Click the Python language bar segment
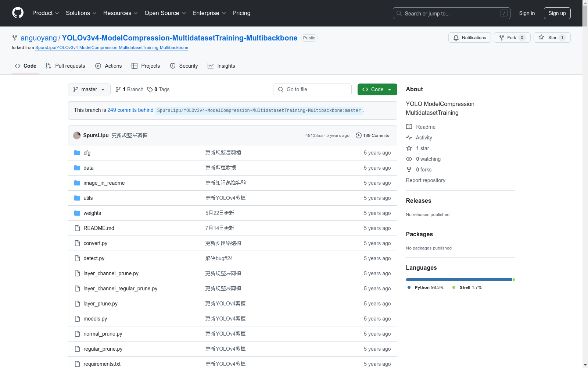Viewport: 588px width, 368px height. click(459, 280)
